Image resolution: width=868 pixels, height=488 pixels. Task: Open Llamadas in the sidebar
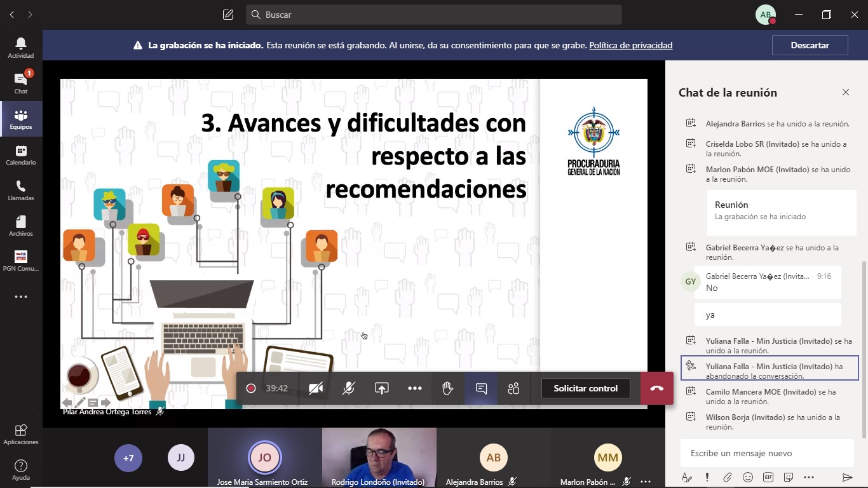pyautogui.click(x=21, y=190)
